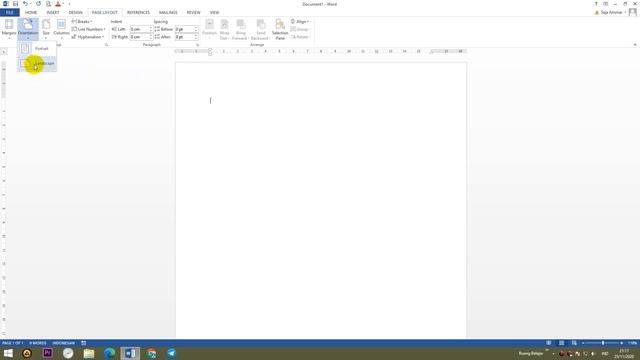Collapse the ribbon with the arrow
This screenshot has width=640, height=360.
(x=635, y=45)
